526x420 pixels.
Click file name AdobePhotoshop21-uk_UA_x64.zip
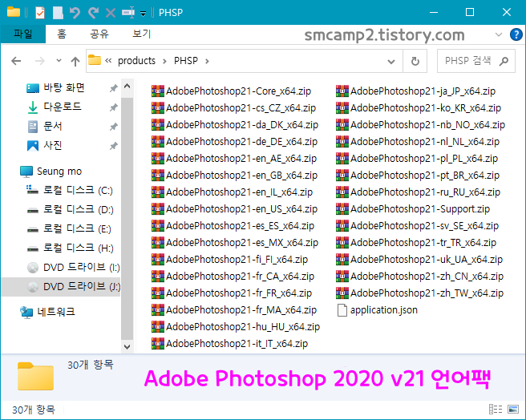pos(427,260)
